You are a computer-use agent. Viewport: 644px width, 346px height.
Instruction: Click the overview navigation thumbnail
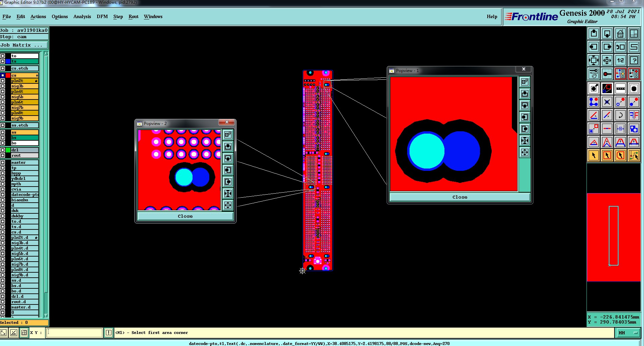(x=613, y=237)
